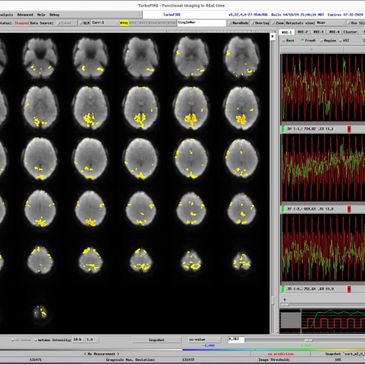Enable the Region option under ROI tabs
The height and width of the screenshot is (365, 365).
click(x=328, y=40)
